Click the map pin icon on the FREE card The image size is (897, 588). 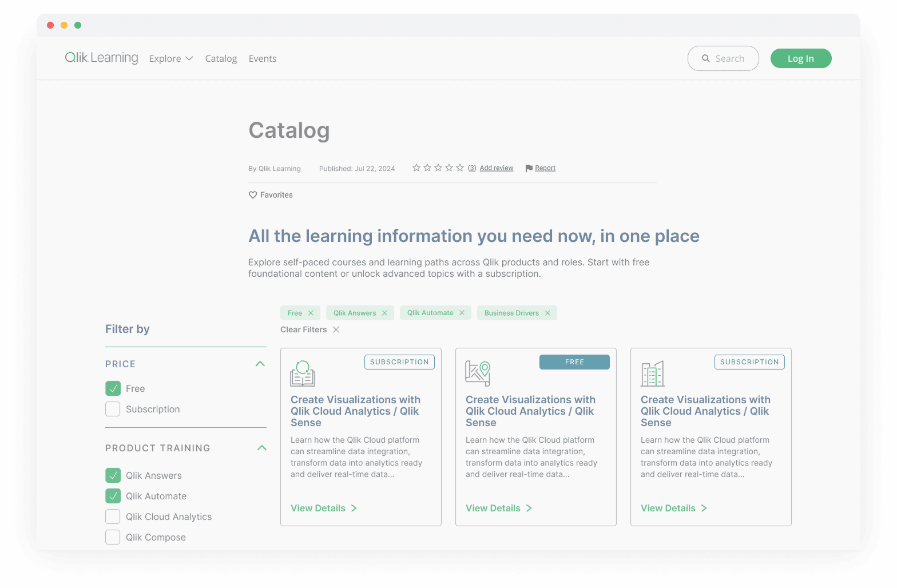pyautogui.click(x=478, y=374)
